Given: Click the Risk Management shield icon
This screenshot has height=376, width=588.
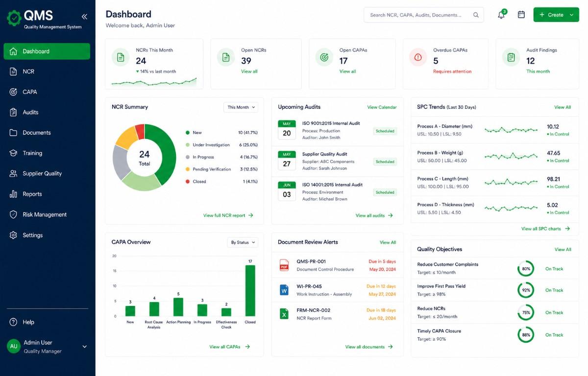Looking at the screenshot, I should (13, 214).
